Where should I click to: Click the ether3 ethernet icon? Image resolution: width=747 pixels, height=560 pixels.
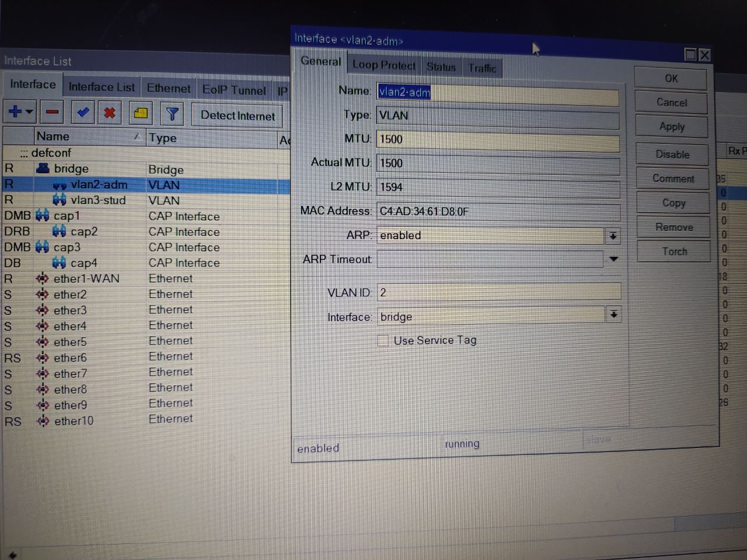click(43, 310)
